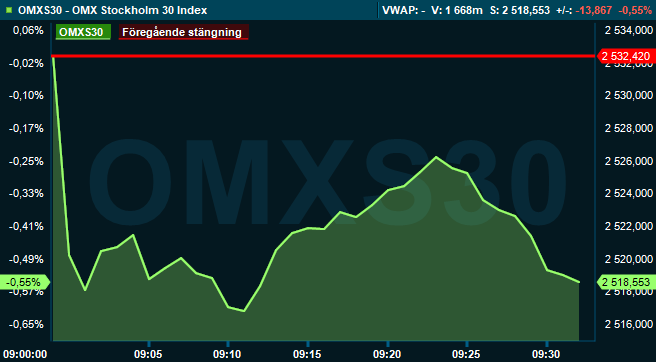Click the last price S: 2 518,553
Screen dimensions: 656x362
pos(519,10)
